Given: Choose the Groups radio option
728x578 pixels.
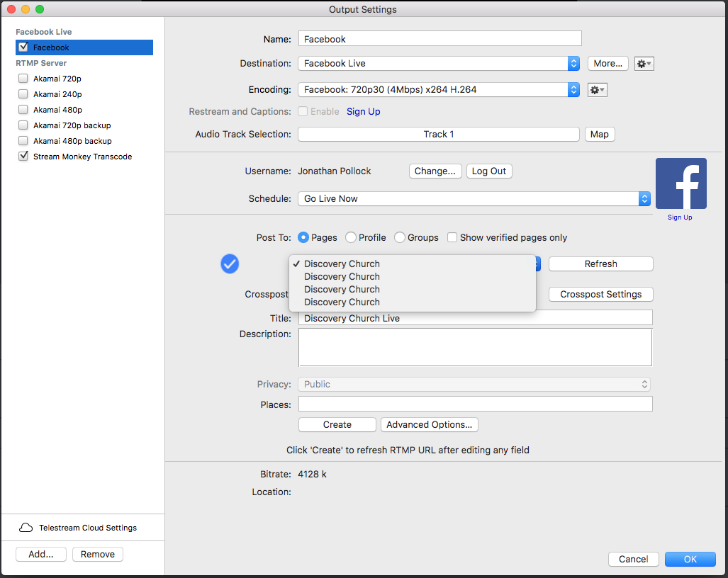Looking at the screenshot, I should (400, 238).
